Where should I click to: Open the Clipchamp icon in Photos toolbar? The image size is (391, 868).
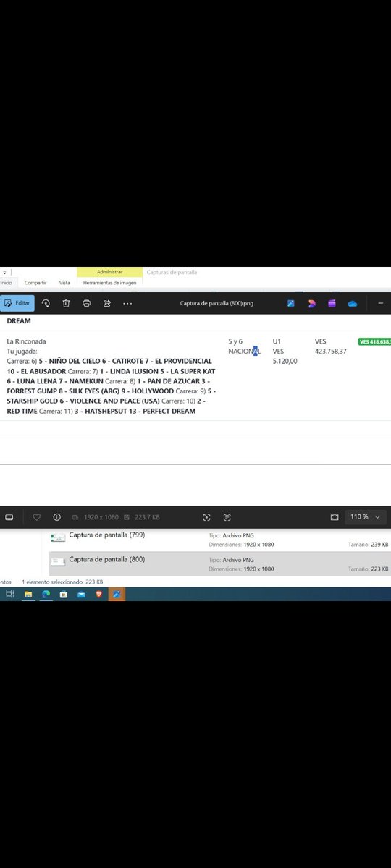pos(332,303)
